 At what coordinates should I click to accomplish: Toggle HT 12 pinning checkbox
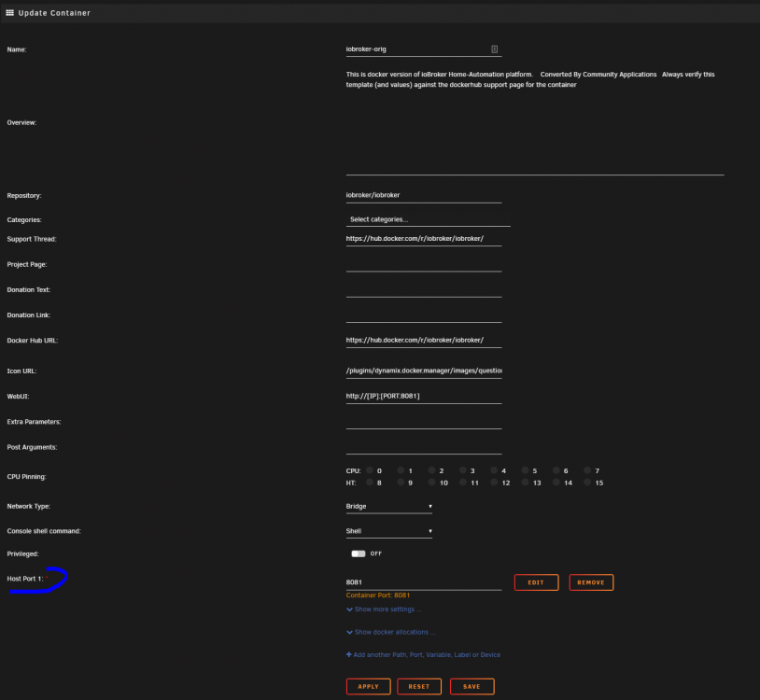click(x=494, y=483)
